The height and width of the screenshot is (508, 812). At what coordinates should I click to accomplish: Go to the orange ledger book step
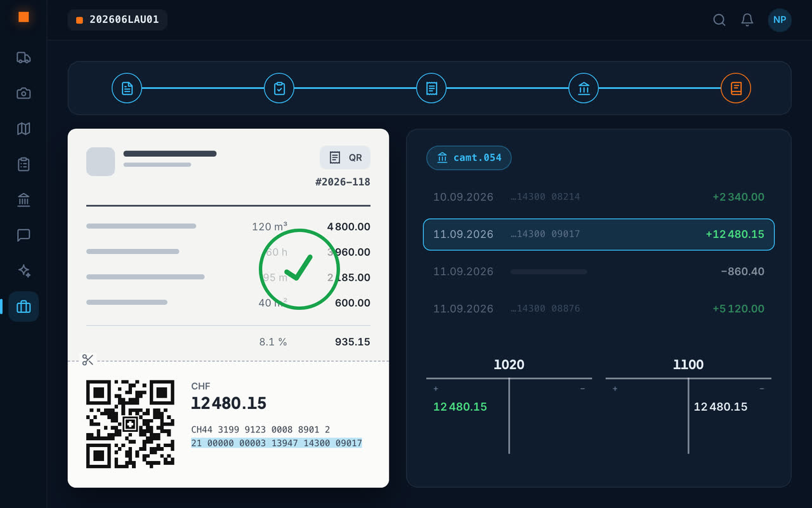coord(736,88)
